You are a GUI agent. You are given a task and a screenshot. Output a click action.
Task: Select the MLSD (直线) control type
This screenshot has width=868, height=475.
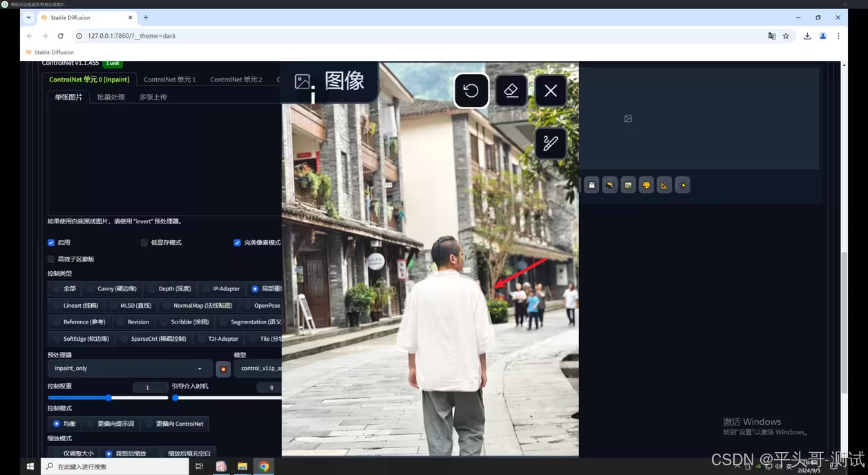pos(131,305)
